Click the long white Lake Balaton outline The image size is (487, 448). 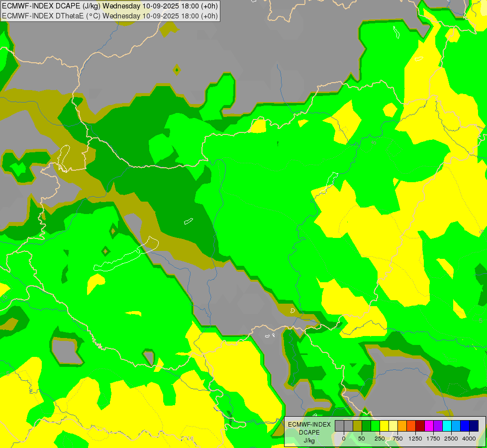coord(126,255)
